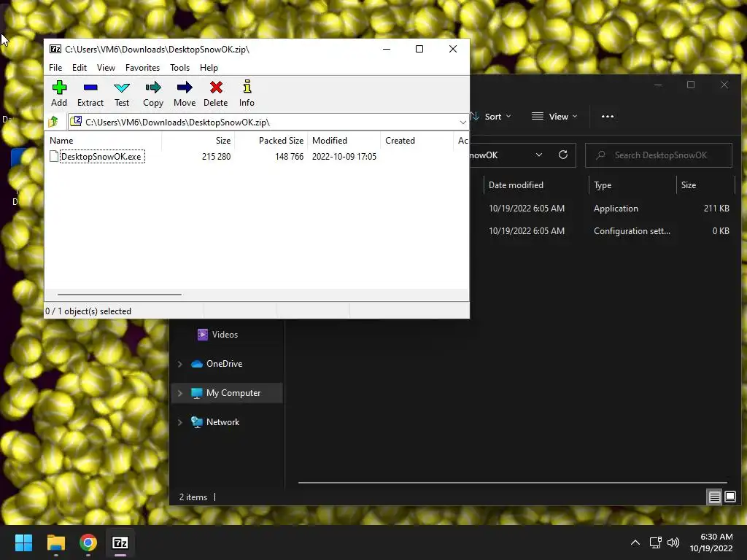The height and width of the screenshot is (560, 747).
Task: Switch Explorer to details view layout
Action: 714,497
